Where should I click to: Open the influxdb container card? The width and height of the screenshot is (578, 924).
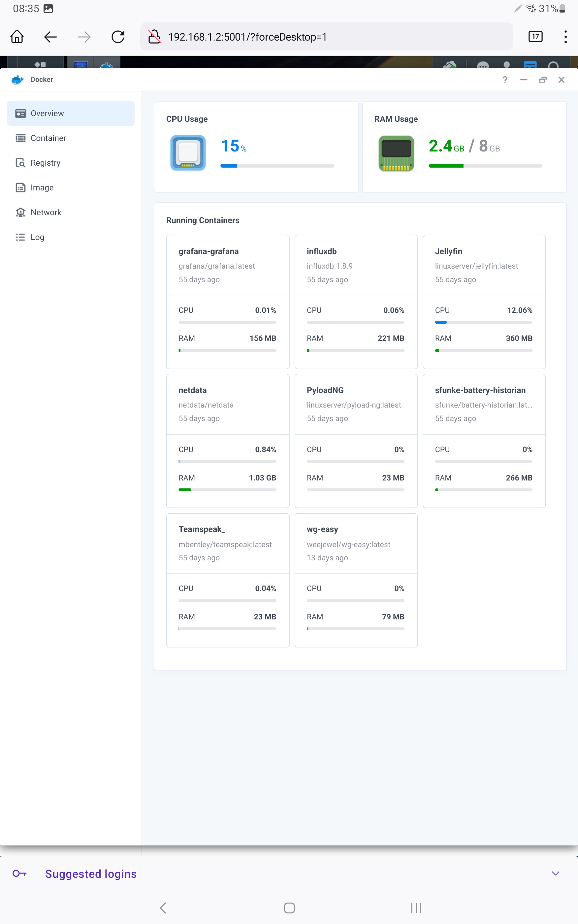tap(356, 302)
